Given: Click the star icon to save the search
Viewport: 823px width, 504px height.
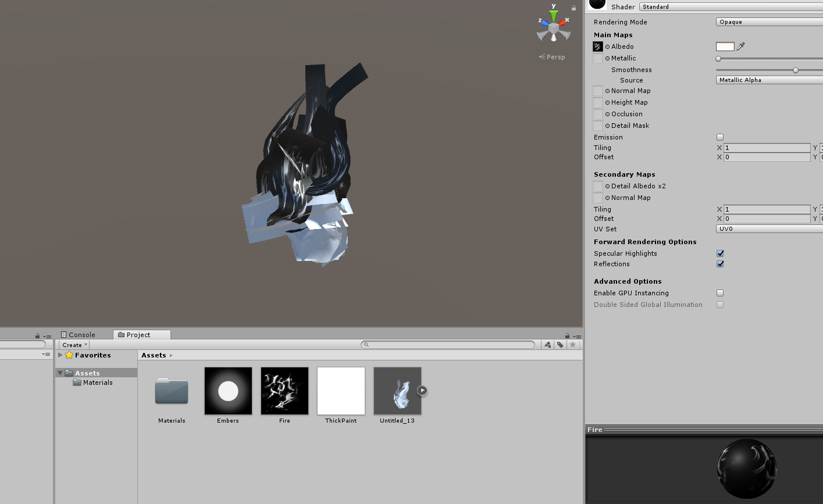Looking at the screenshot, I should 573,344.
